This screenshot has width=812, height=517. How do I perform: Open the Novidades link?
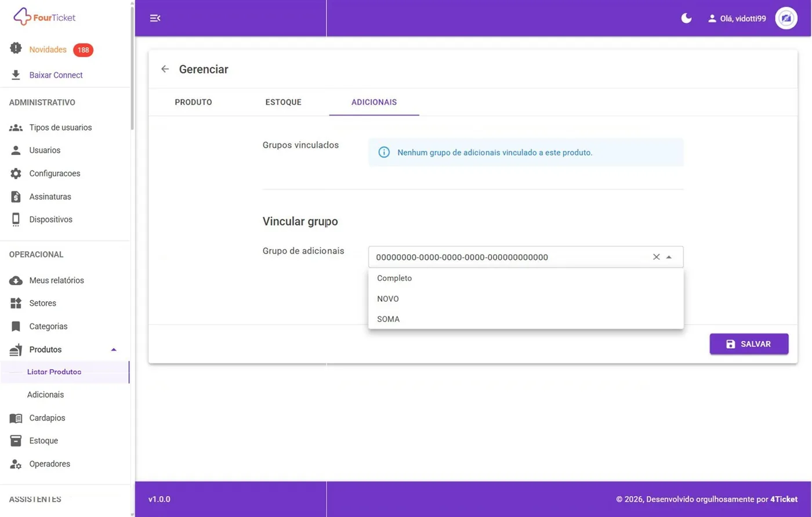(x=48, y=50)
